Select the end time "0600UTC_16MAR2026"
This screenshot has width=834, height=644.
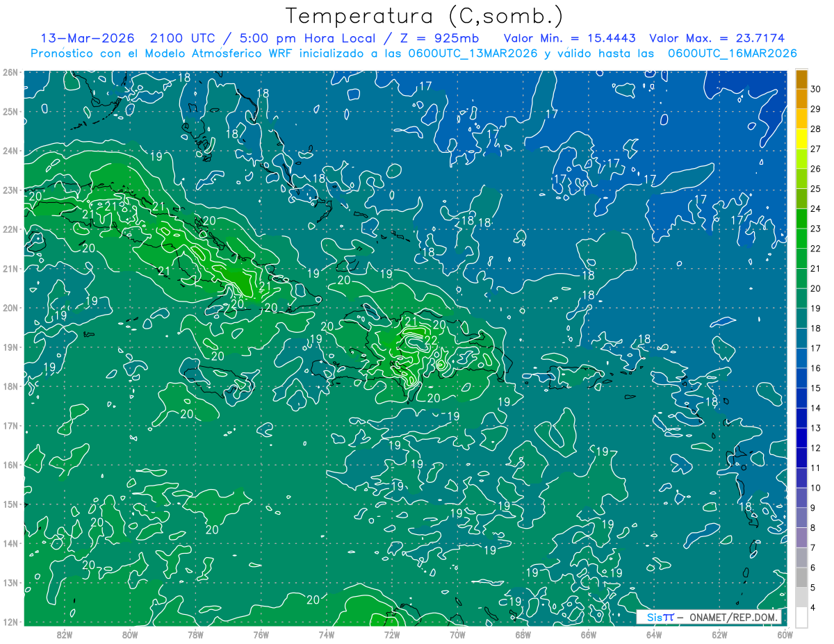tap(732, 53)
